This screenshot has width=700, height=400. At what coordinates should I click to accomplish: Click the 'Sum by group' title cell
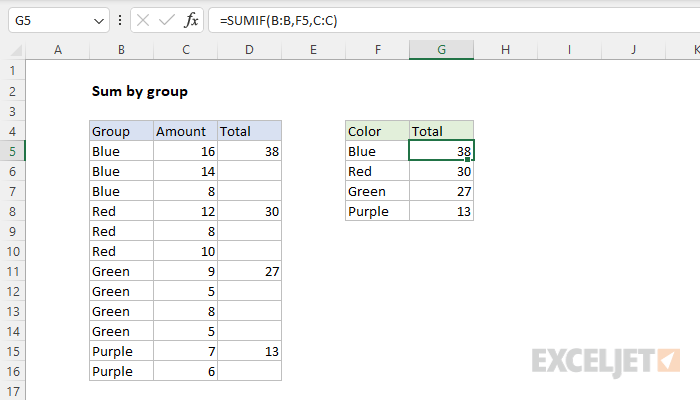coord(140,92)
